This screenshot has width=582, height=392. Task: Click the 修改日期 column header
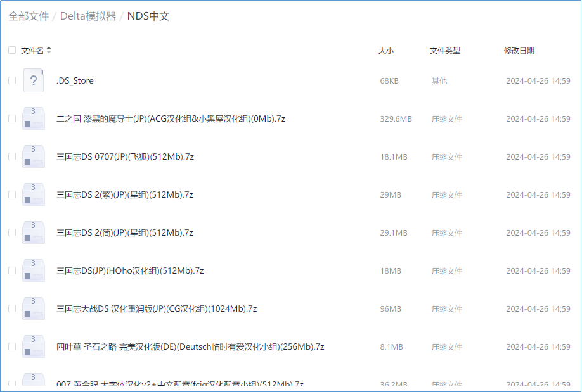[519, 51]
